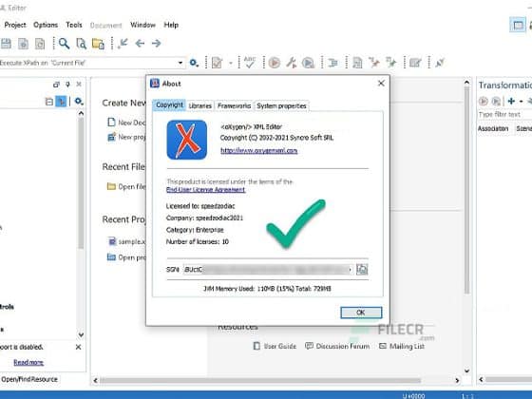Click the 'Licensed to: speedzodiac' text
This screenshot has height=399, width=532.
point(200,206)
